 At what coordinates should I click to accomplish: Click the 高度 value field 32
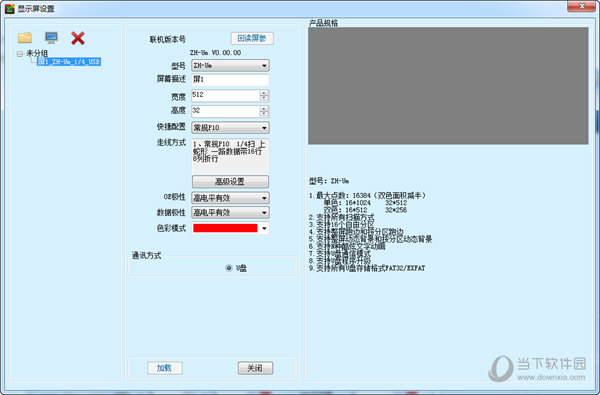[225, 111]
